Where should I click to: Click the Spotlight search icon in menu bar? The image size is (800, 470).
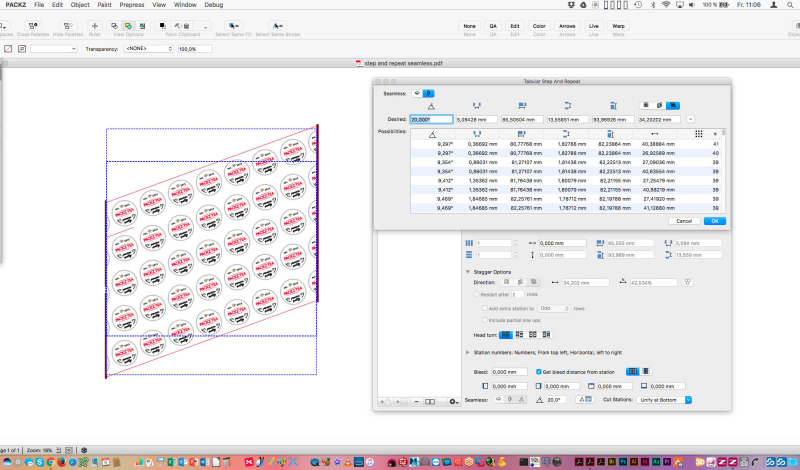(x=790, y=5)
